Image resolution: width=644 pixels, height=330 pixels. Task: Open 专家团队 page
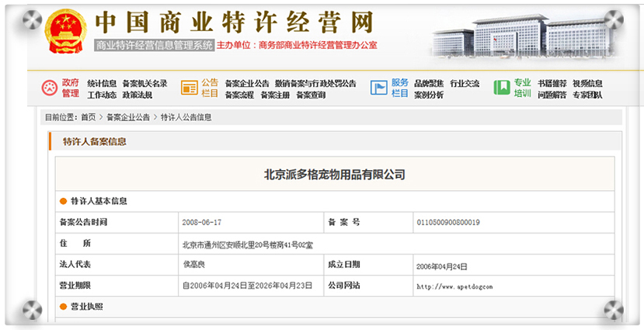[x=587, y=96]
